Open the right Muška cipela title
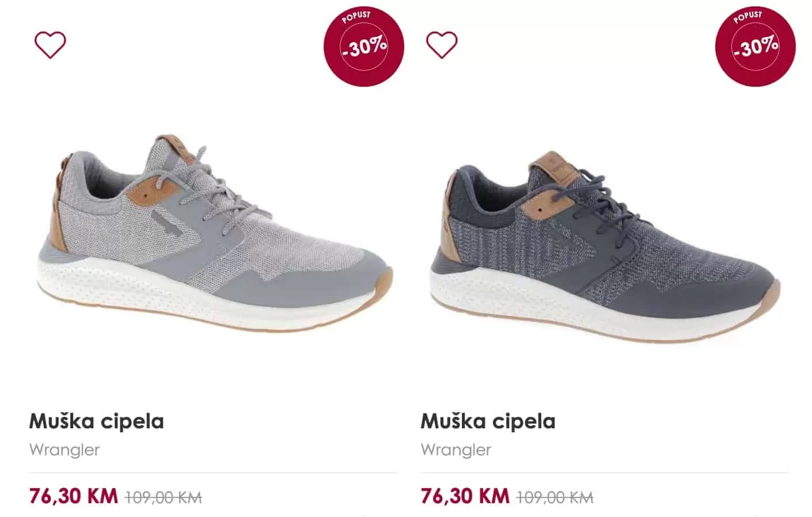The height and width of the screenshot is (517, 812). click(x=488, y=421)
